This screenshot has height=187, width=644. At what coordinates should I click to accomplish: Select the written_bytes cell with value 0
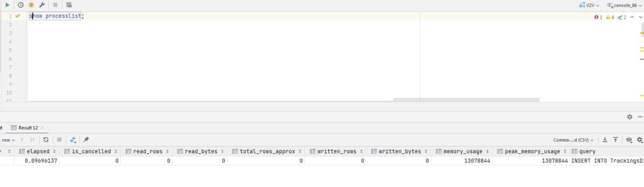pos(398,161)
